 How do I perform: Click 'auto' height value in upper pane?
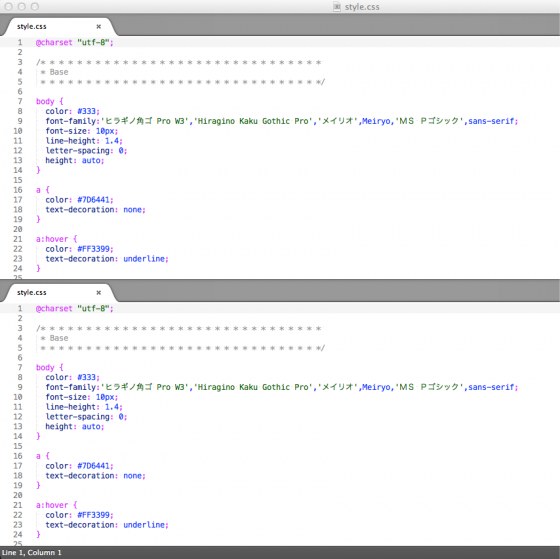pos(91,160)
